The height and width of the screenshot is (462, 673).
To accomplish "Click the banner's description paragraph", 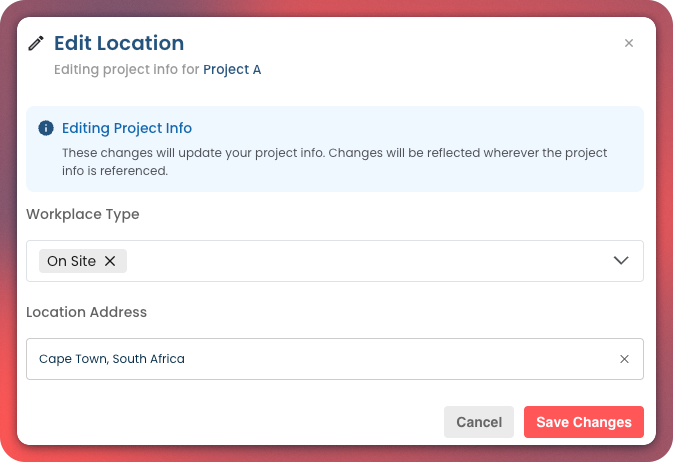I will pos(335,162).
